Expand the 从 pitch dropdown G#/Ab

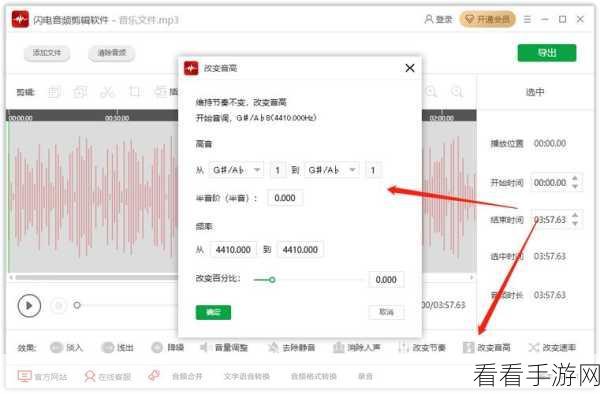tap(236, 170)
